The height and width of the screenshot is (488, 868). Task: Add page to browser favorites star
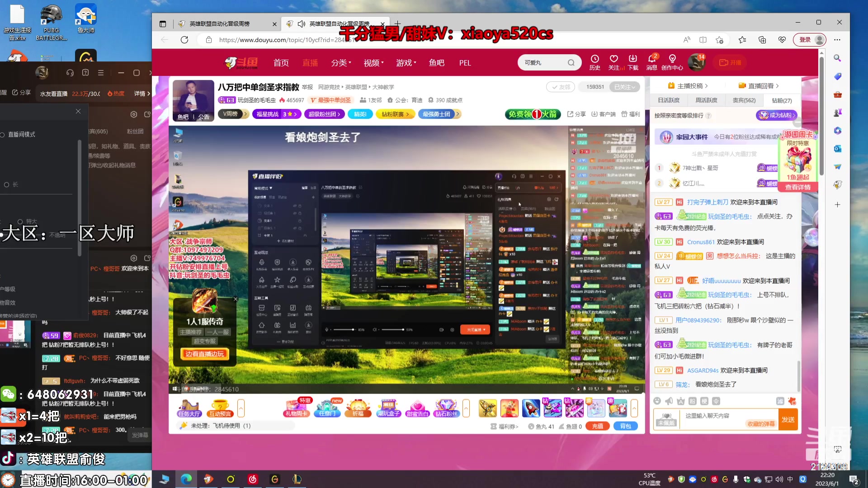point(720,40)
